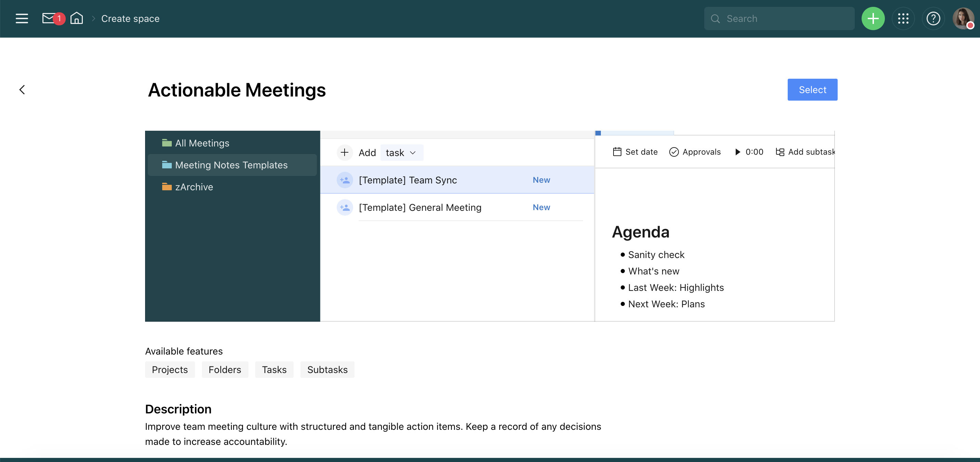Click the green plus create button
The width and height of the screenshot is (980, 462).
[873, 18]
